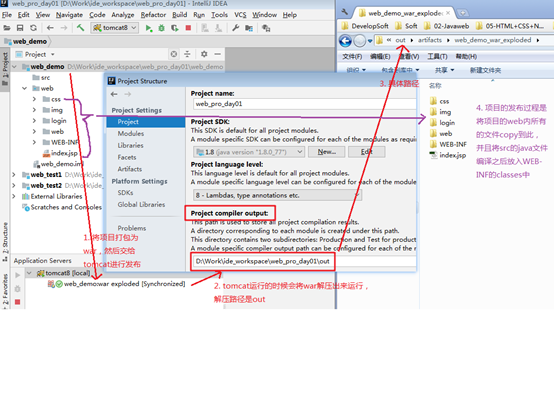Open the 文件(F) menu in Explorer
The height and width of the screenshot is (393, 554).
coord(352,57)
